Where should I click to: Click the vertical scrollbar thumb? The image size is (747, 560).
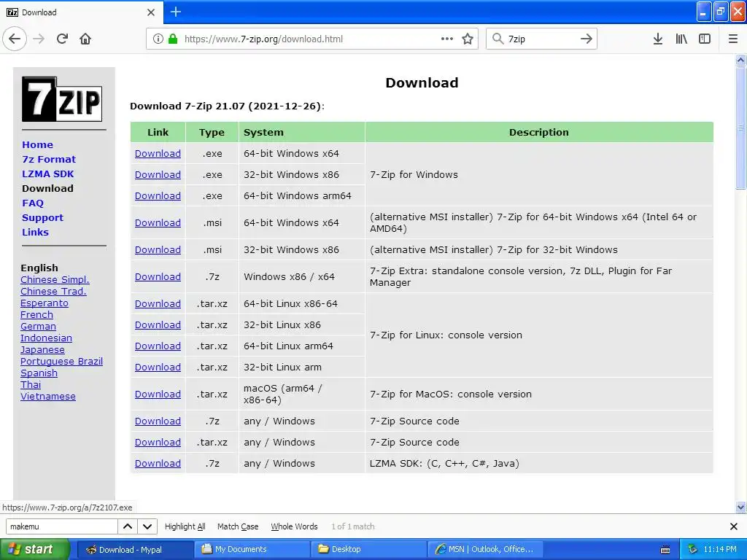coord(740,128)
